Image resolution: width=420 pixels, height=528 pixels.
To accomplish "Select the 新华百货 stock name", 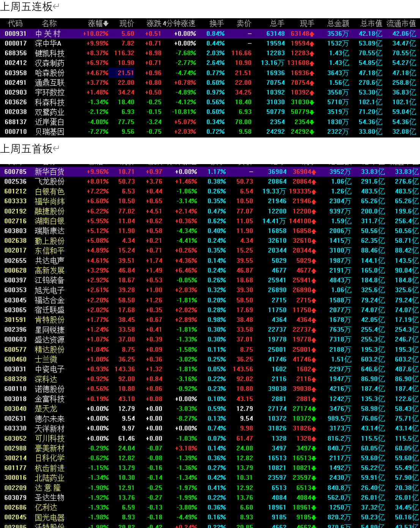I will (x=50, y=172).
